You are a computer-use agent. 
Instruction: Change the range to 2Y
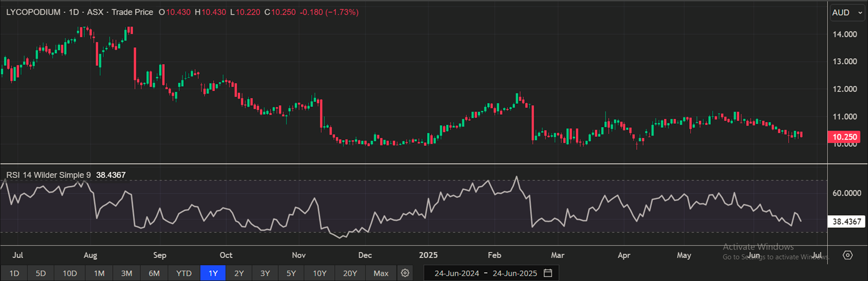point(239,273)
